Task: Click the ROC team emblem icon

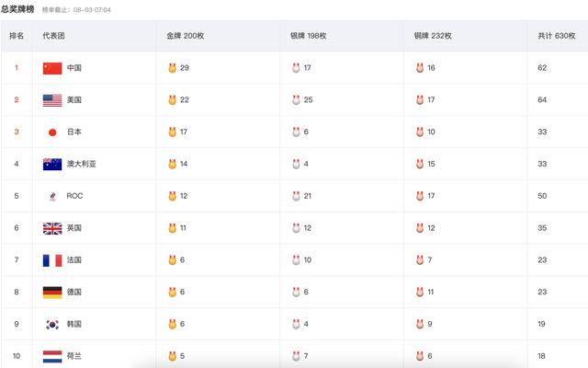Action: tap(52, 196)
